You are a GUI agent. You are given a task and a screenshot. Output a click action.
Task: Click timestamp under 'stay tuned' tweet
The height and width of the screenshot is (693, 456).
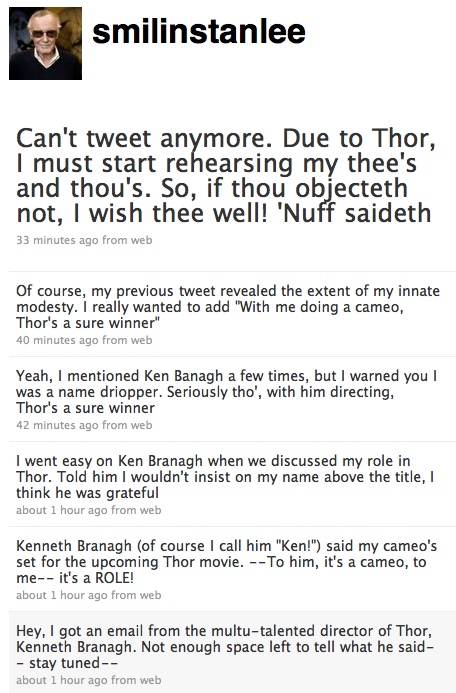[x=62, y=680]
